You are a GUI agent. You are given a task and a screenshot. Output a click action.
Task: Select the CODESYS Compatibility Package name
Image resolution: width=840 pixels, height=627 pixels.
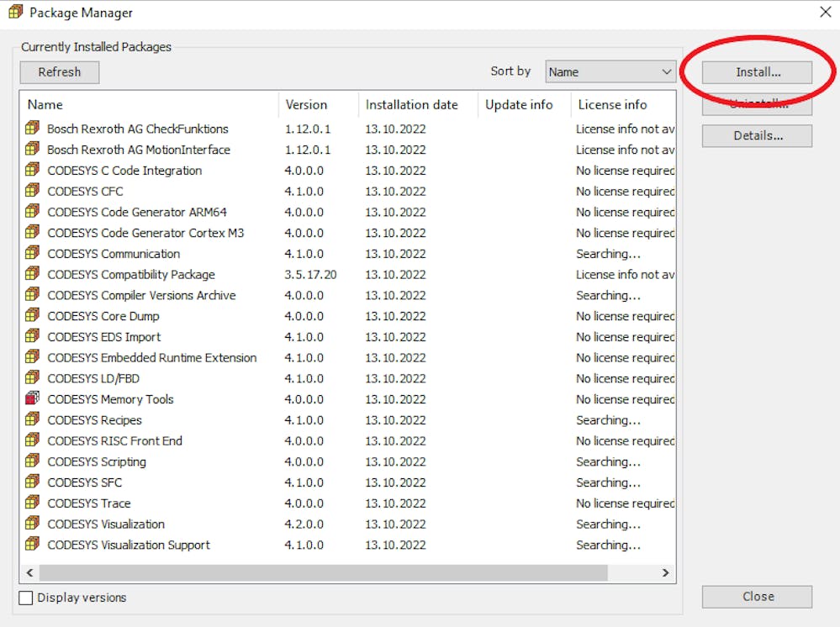point(131,275)
